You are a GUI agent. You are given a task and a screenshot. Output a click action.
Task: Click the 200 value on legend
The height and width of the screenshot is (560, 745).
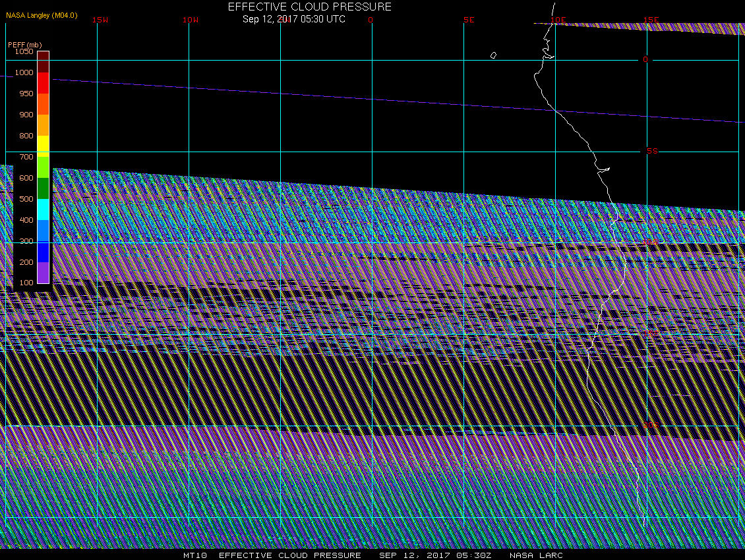pos(26,262)
